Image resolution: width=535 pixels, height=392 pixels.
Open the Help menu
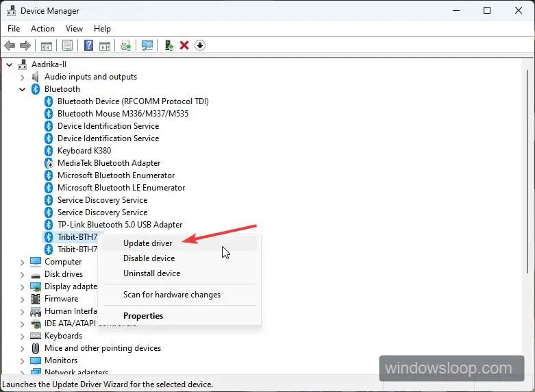102,29
